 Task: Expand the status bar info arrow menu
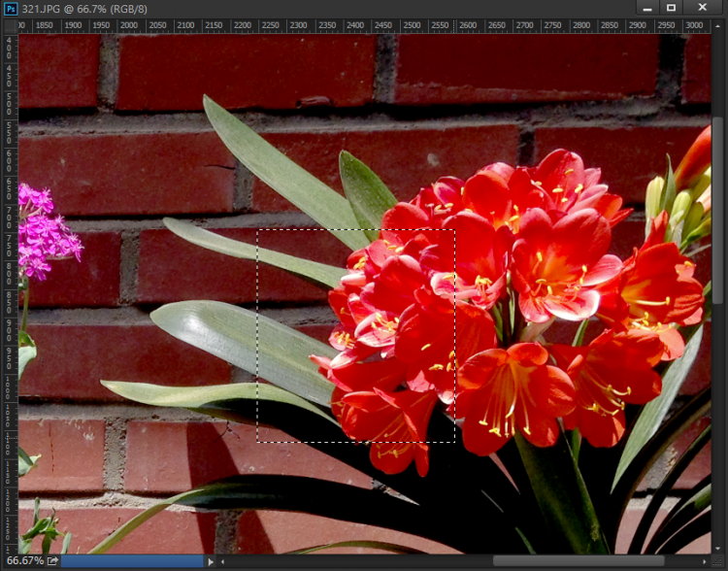click(x=211, y=561)
